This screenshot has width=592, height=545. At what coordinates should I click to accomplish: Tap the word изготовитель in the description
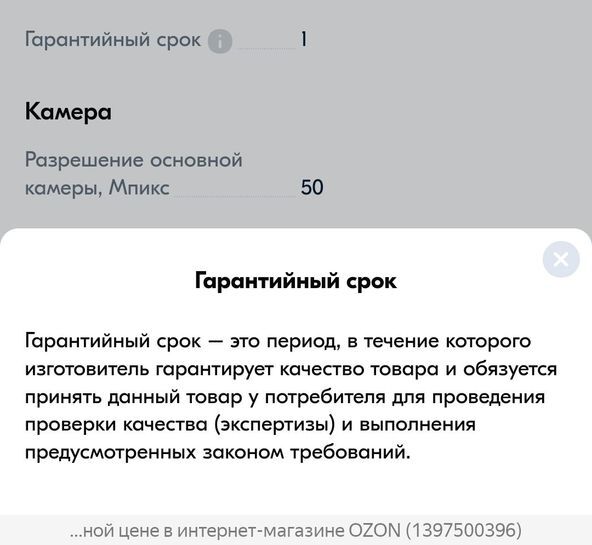point(87,369)
